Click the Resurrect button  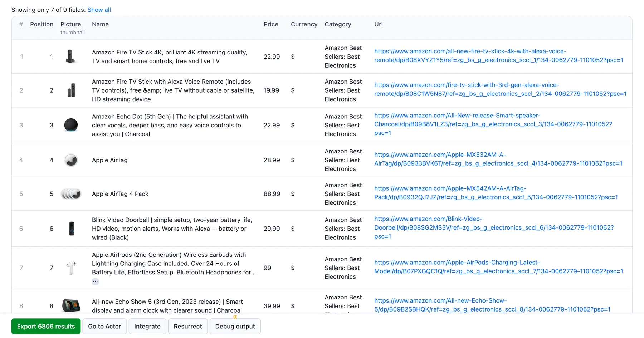tap(188, 326)
